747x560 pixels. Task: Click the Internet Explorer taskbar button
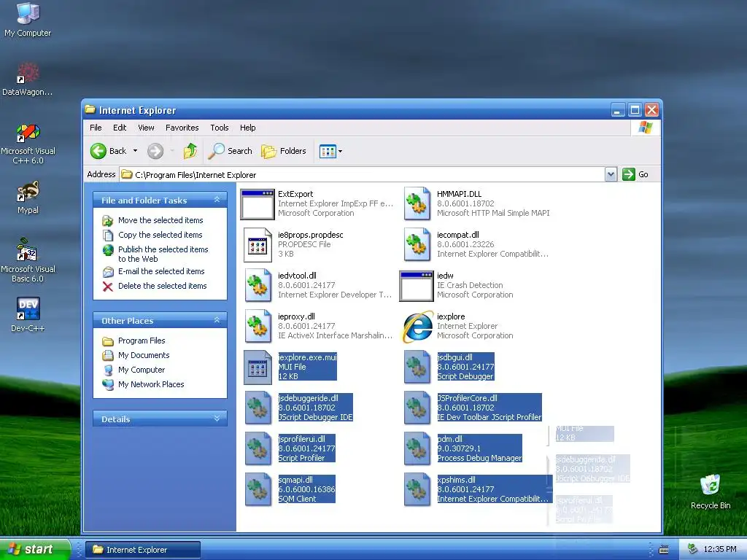[143, 550]
